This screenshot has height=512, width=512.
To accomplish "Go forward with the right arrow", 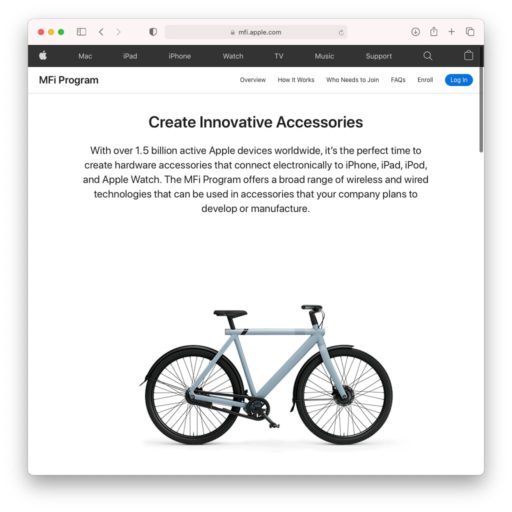I will click(x=118, y=32).
